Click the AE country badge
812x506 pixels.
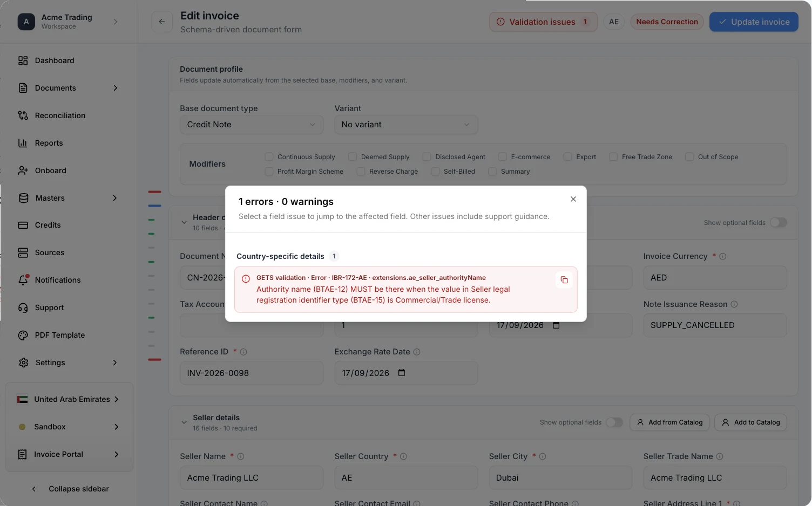click(x=614, y=22)
